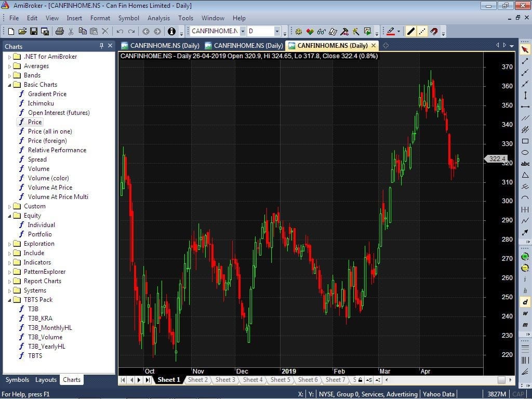Open the Analysis menu
The height and width of the screenshot is (399, 532).
click(158, 18)
